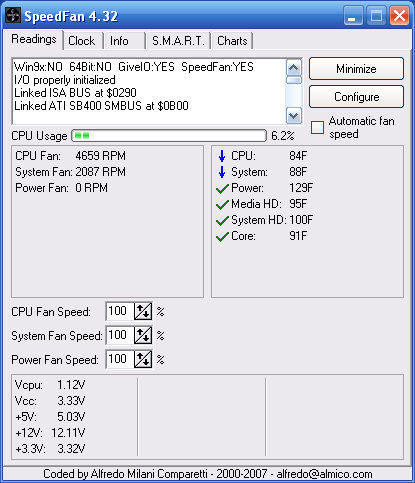Click the Power 129F temperature value
Image resolution: width=415 pixels, height=483 pixels.
pyautogui.click(x=301, y=188)
